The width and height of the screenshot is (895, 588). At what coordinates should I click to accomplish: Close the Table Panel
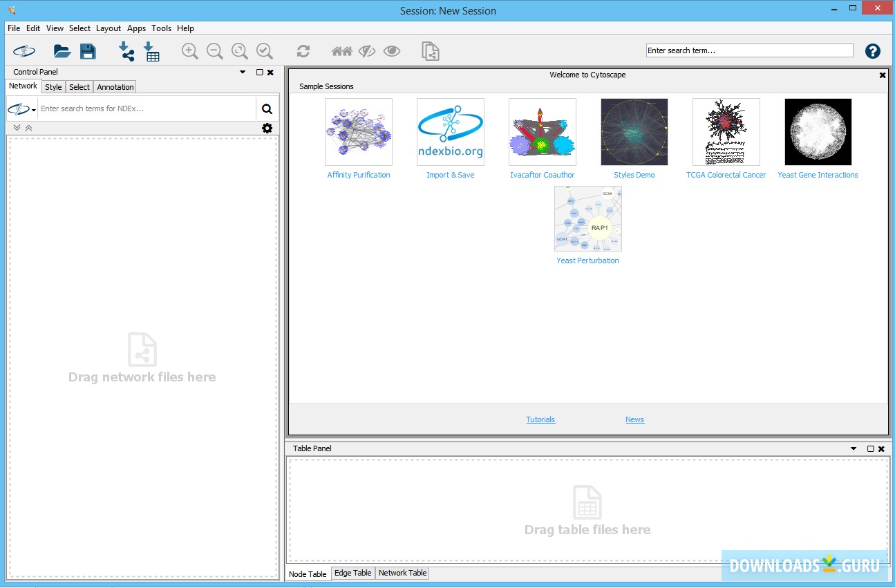(x=881, y=448)
